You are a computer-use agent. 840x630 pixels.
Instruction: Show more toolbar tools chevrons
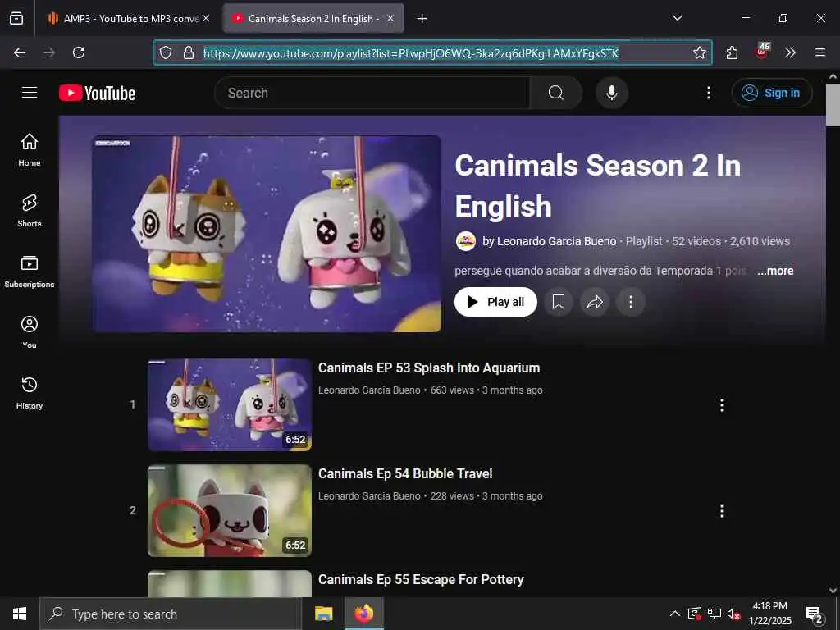(x=790, y=52)
